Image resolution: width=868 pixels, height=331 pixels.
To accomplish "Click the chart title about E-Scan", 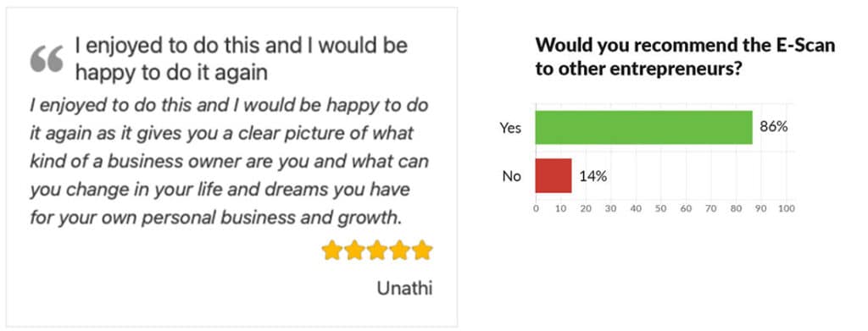I will pos(685,58).
